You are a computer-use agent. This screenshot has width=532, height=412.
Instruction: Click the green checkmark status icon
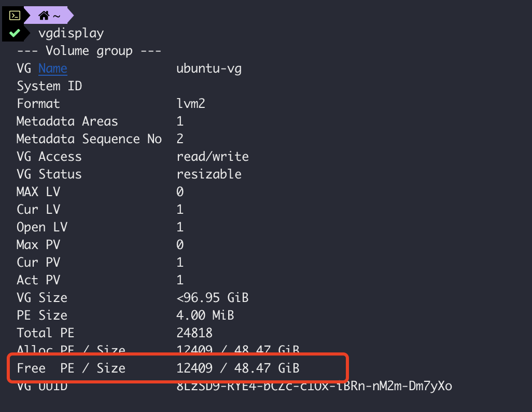15,33
